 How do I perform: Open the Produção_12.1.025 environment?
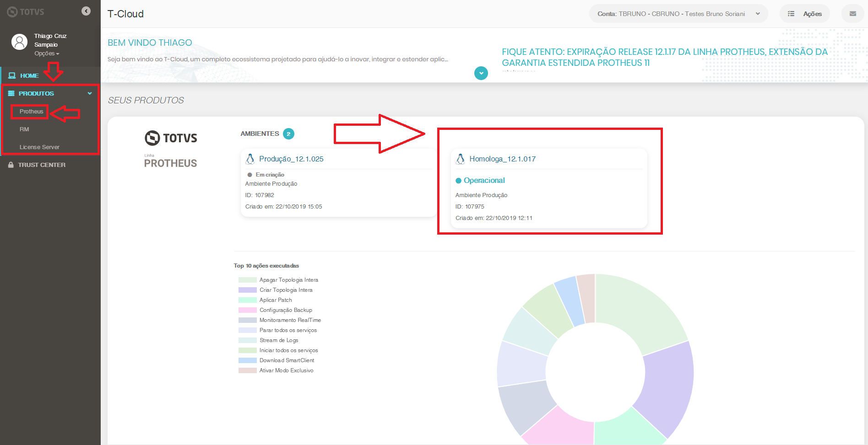(291, 159)
